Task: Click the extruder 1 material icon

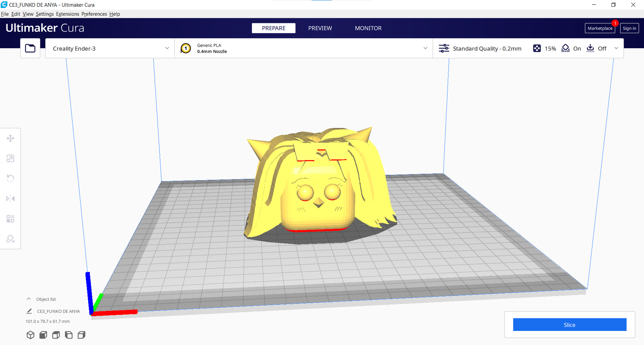Action: tap(186, 48)
